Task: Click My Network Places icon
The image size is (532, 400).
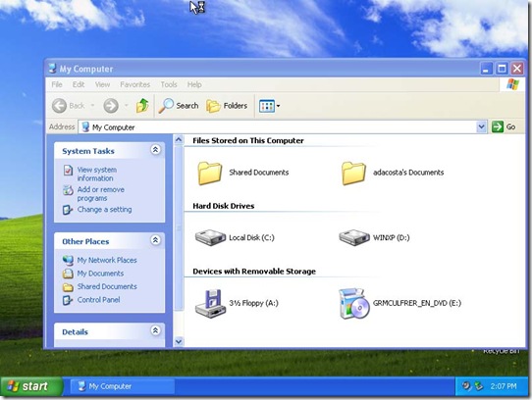Action: [68, 261]
